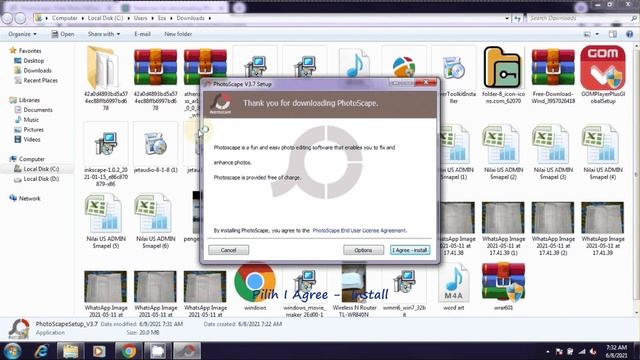Image resolution: width=640 pixels, height=360 pixels.
Task: Open the Share with dropdown
Action: coord(104,34)
